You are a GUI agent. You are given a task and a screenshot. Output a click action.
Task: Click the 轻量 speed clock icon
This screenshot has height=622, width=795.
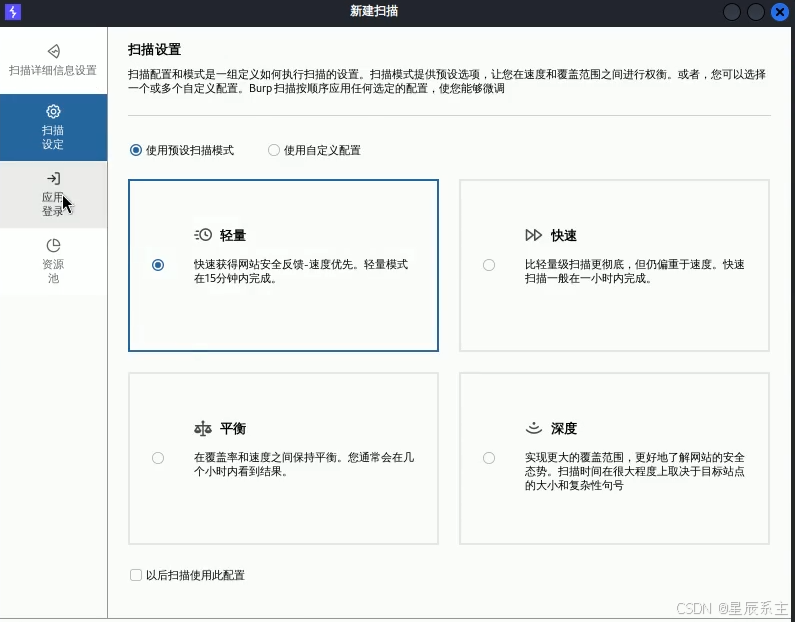pyautogui.click(x=203, y=235)
